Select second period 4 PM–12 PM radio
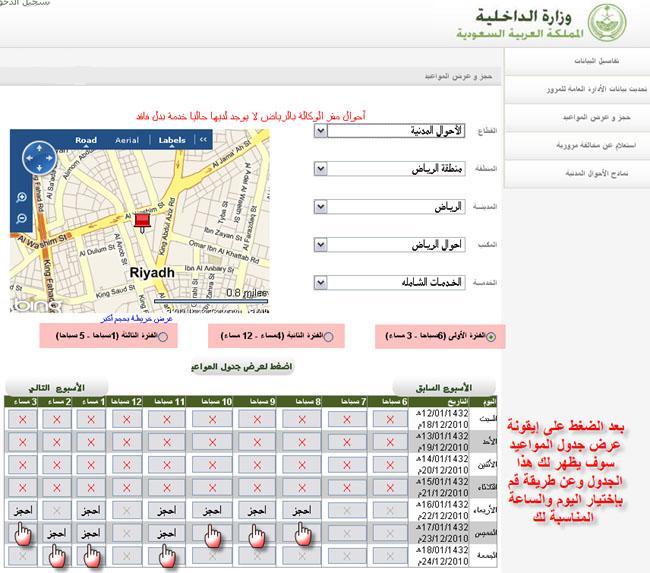This screenshot has width=650, height=573. (328, 337)
